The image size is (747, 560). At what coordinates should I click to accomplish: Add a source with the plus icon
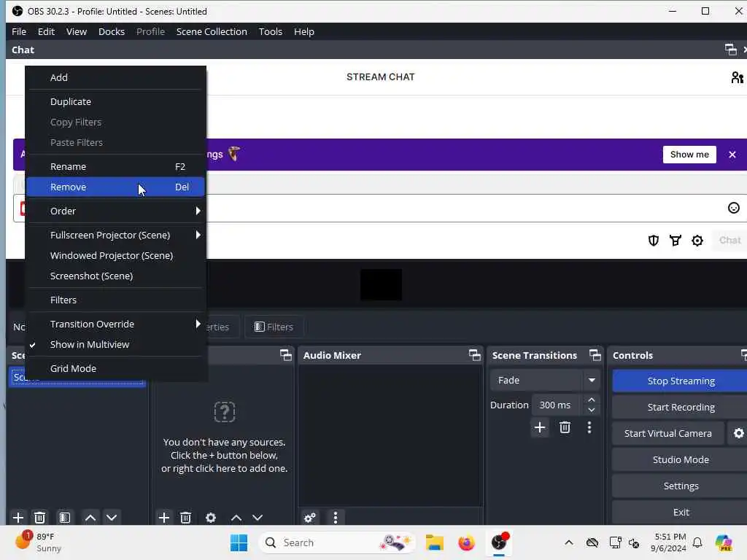[x=164, y=518]
